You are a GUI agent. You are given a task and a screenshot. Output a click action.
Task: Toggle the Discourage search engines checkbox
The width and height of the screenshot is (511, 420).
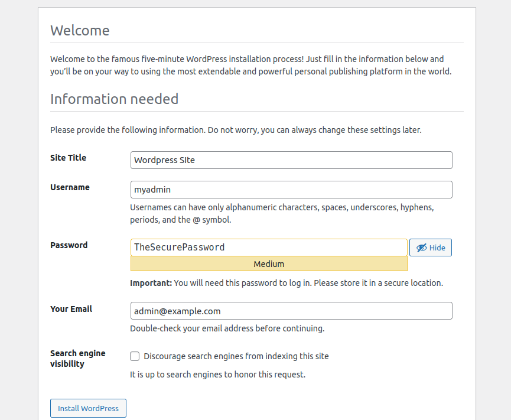pos(135,356)
